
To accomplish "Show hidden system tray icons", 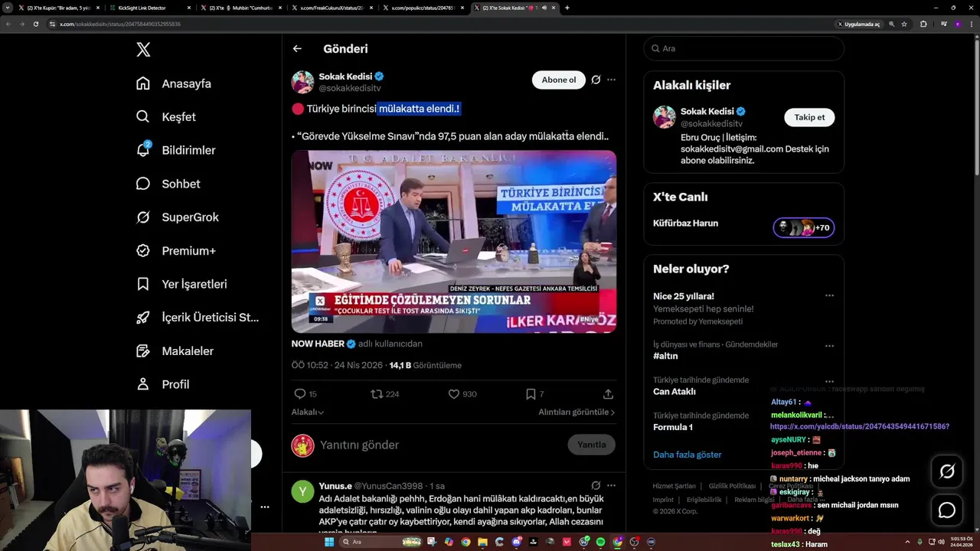I will point(910,542).
